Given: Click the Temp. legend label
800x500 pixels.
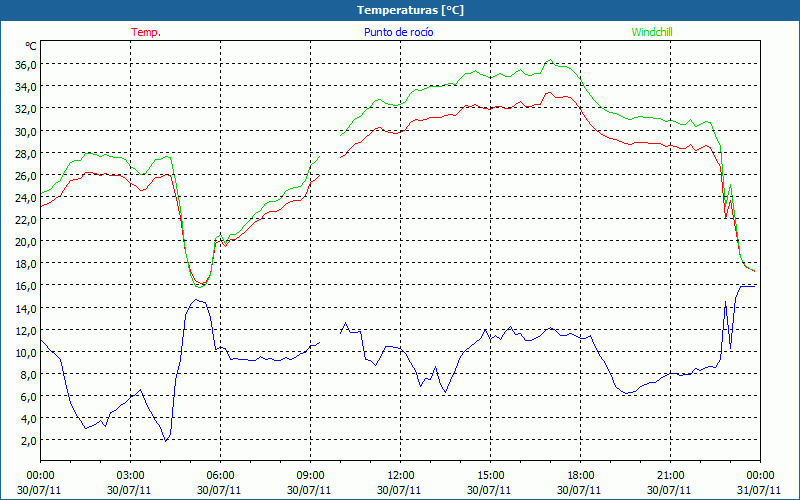Looking at the screenshot, I should [146, 32].
